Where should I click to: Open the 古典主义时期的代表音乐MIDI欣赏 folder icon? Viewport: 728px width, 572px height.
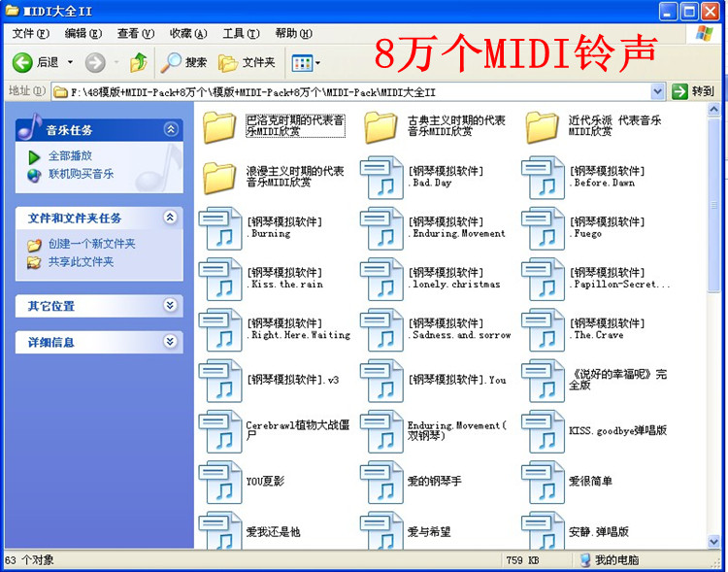pos(381,127)
